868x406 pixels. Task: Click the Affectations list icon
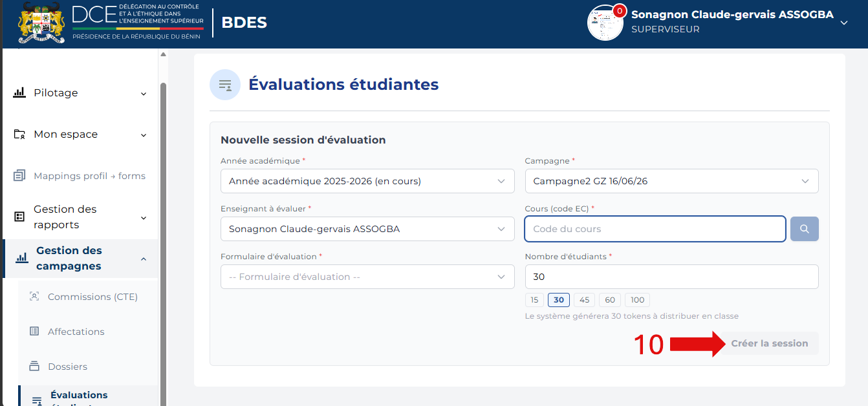pyautogui.click(x=35, y=332)
